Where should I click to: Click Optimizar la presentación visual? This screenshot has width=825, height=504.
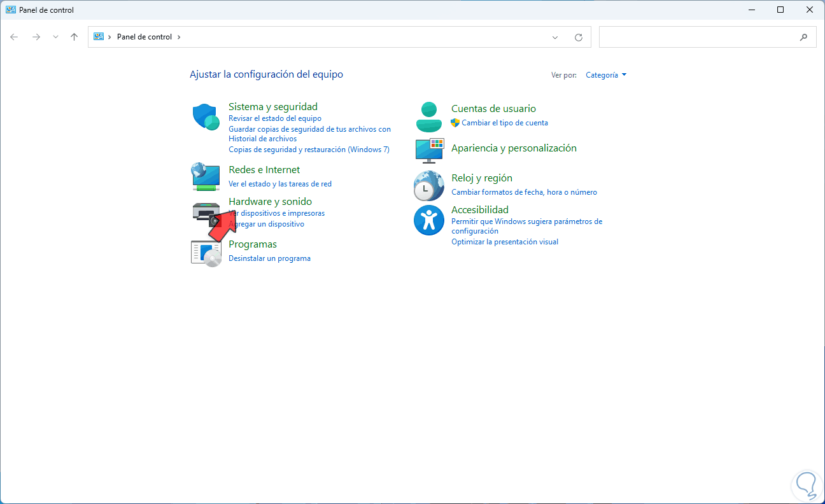(505, 242)
